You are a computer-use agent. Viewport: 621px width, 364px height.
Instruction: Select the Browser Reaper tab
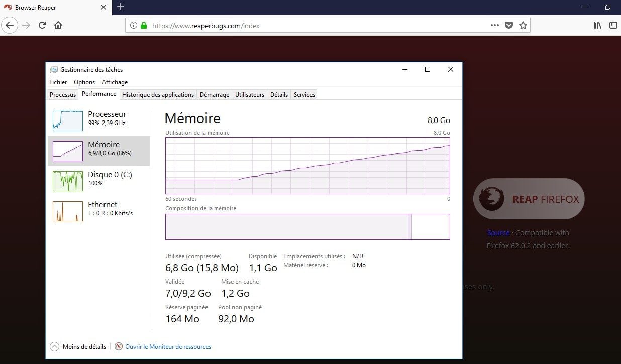[55, 8]
